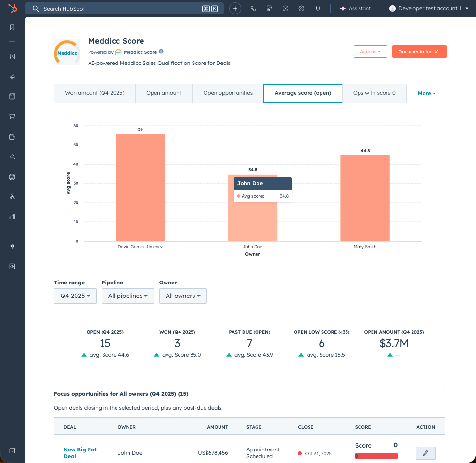Screen dimensions: 476x463
Task: Expand the Time range Q4 2025 dropdown
Action: 75,296
